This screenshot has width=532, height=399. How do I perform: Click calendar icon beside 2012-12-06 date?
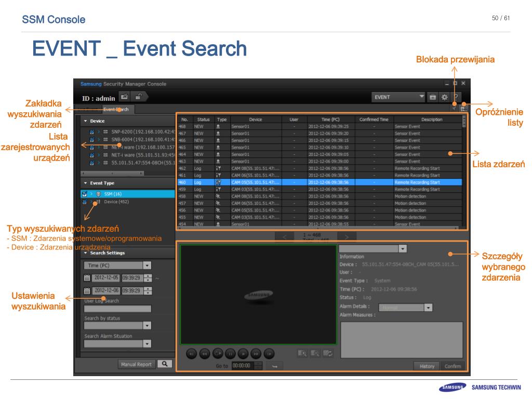coord(87,291)
